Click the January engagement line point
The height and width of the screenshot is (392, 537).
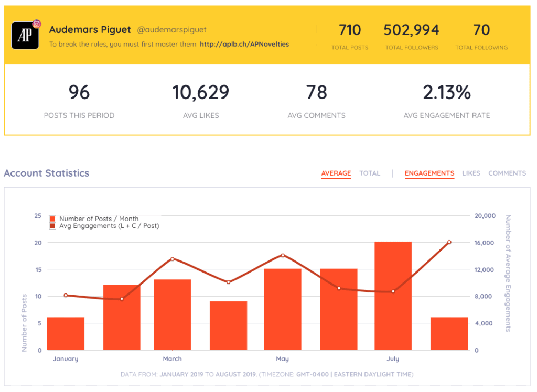pos(66,295)
